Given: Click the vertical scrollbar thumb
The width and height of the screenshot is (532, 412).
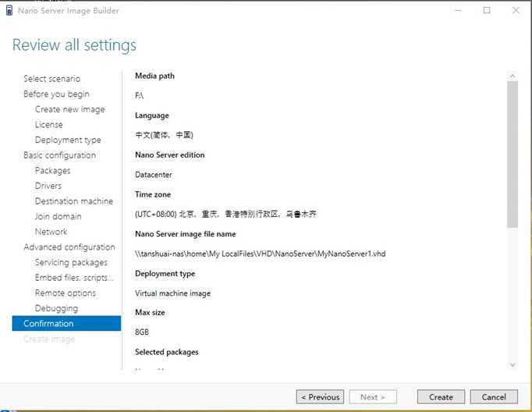Looking at the screenshot, I should point(512,154).
